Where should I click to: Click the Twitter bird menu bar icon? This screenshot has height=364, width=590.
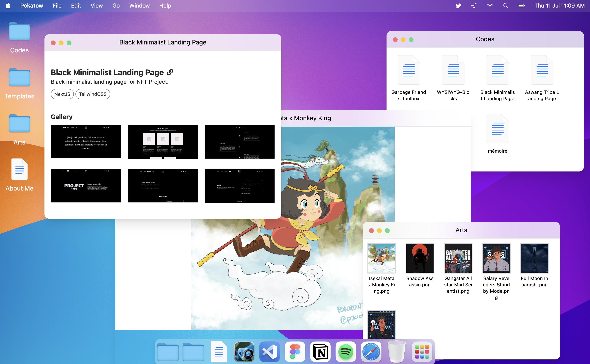click(458, 6)
